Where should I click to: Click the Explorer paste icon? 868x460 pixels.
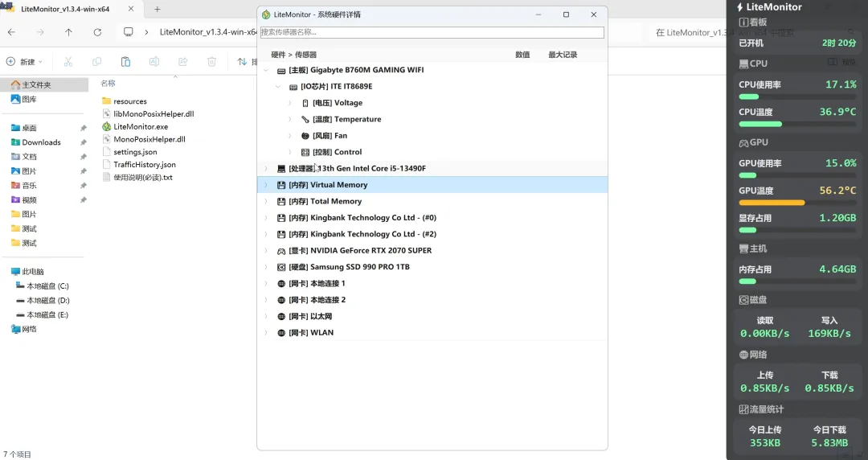125,61
